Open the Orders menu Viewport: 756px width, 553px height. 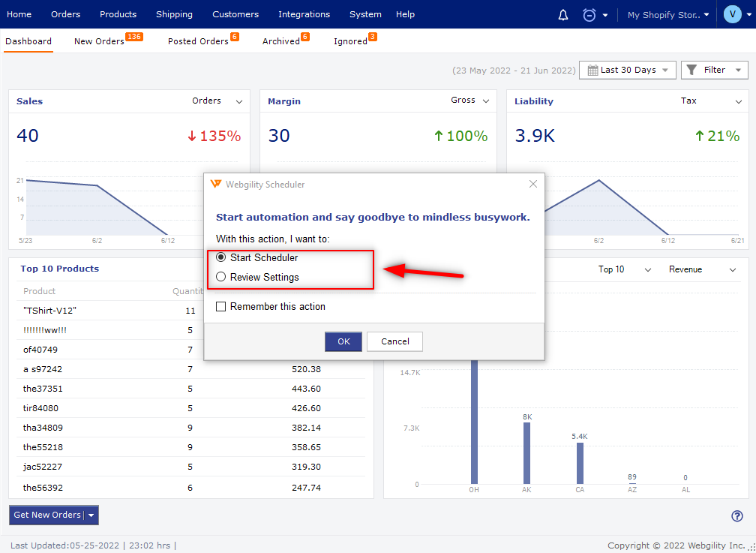click(65, 14)
